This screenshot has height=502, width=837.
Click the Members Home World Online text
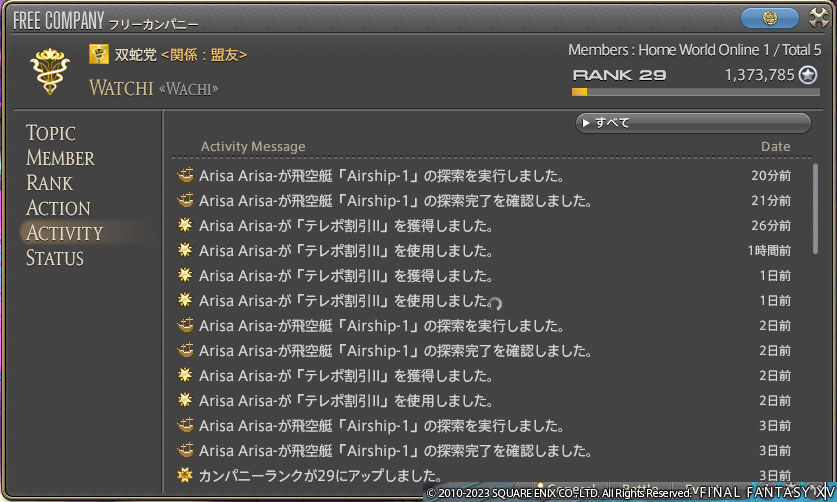tap(694, 50)
